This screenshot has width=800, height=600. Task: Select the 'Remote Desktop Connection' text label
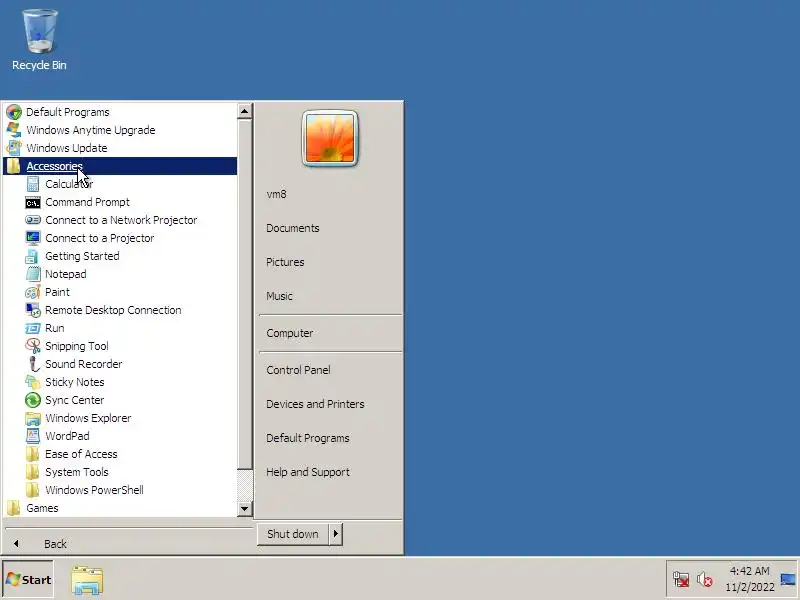pos(113,310)
